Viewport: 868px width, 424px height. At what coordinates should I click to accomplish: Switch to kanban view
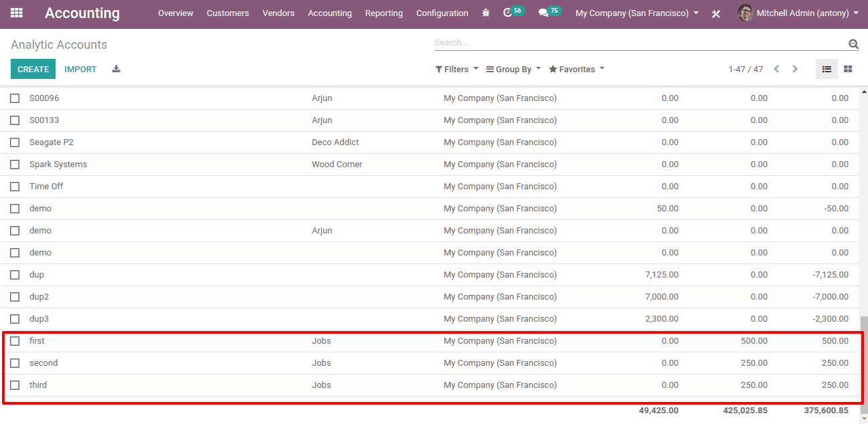[848, 69]
